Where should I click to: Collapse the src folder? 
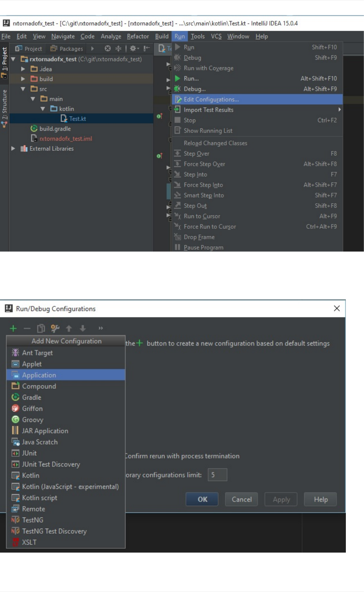(23, 89)
